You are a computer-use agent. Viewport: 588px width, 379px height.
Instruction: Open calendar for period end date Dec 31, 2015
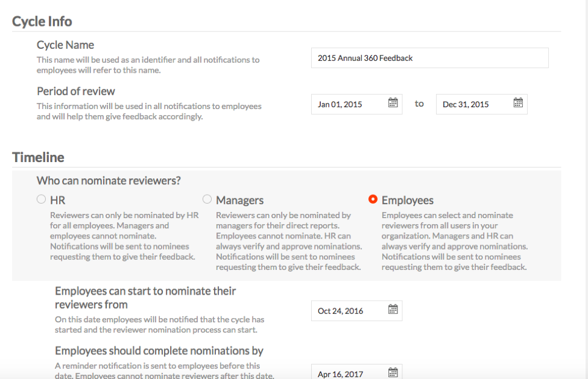[518, 102]
